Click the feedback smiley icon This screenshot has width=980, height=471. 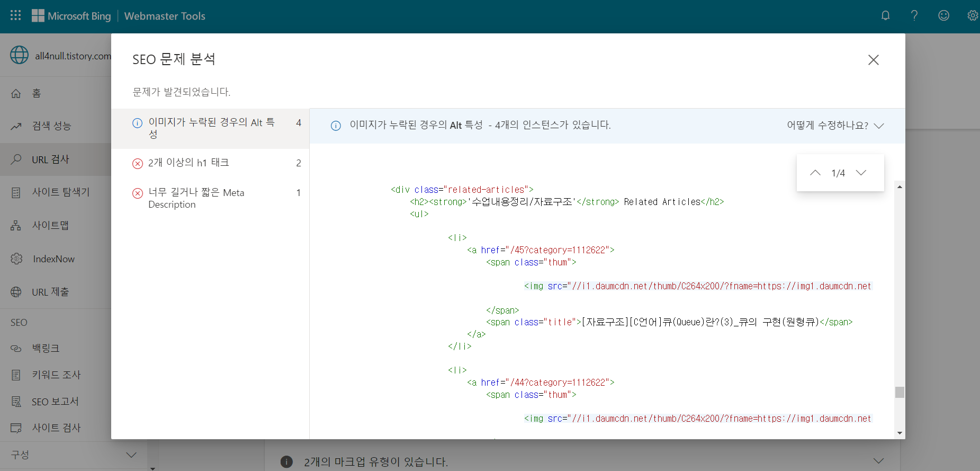[x=943, y=15]
